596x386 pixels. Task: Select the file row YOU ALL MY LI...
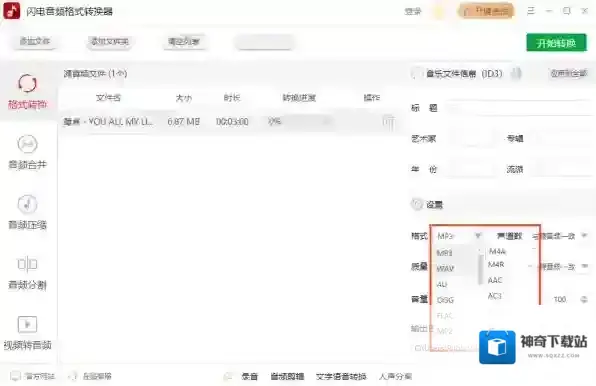pos(232,122)
